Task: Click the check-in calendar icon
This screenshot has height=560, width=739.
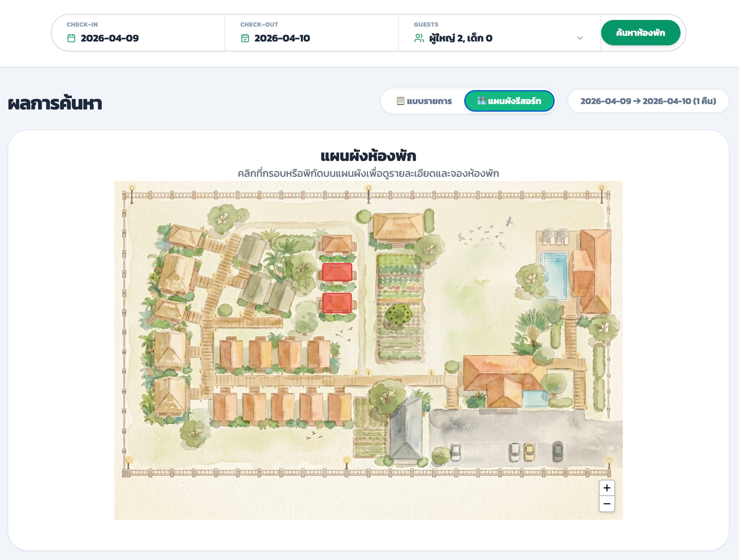Action: [72, 39]
